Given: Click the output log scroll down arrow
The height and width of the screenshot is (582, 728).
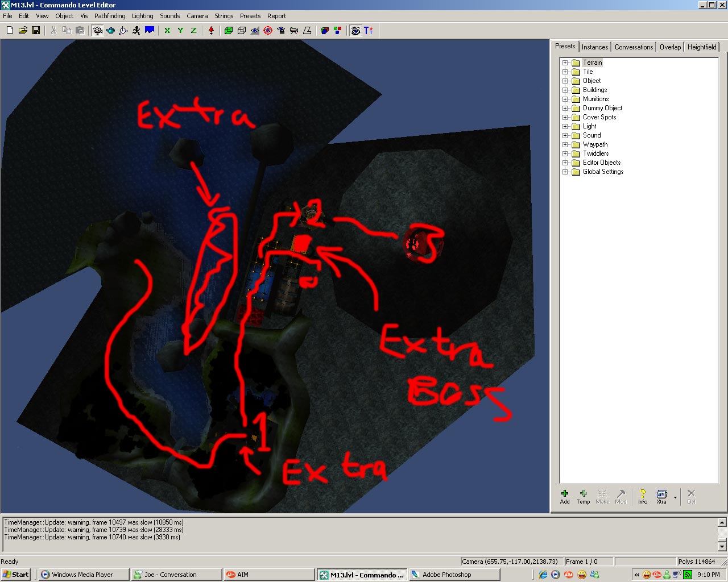Looking at the screenshot, I should 722,547.
